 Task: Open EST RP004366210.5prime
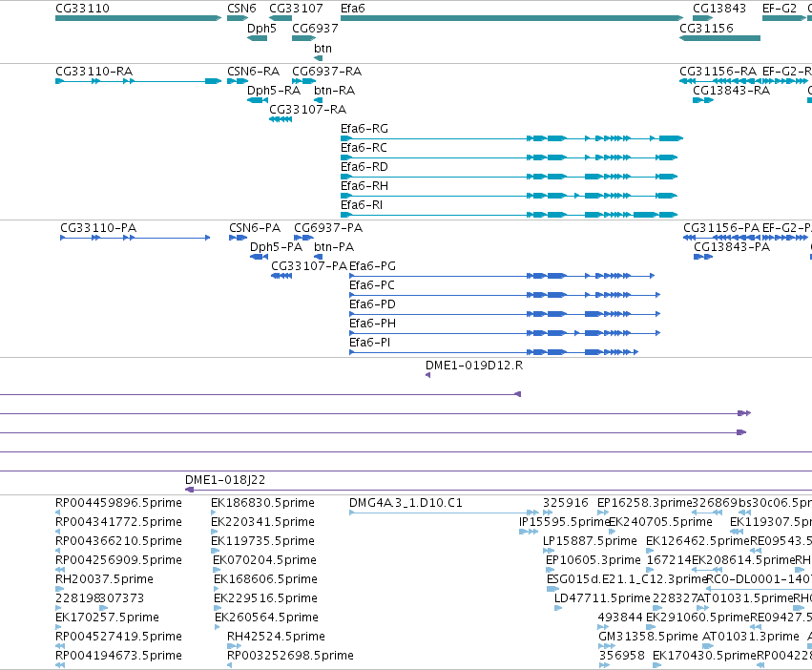coord(118,541)
